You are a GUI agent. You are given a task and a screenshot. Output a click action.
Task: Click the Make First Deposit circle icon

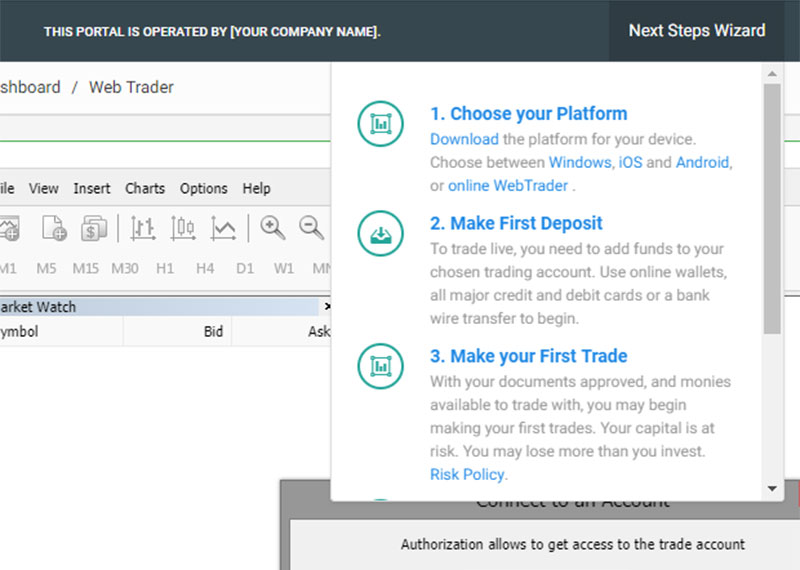tap(379, 233)
